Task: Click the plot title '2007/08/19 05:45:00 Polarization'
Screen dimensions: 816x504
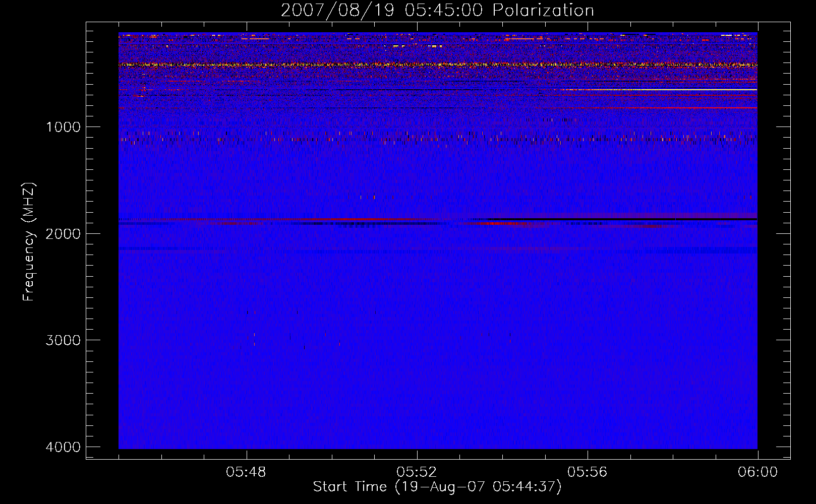Action: [x=437, y=11]
